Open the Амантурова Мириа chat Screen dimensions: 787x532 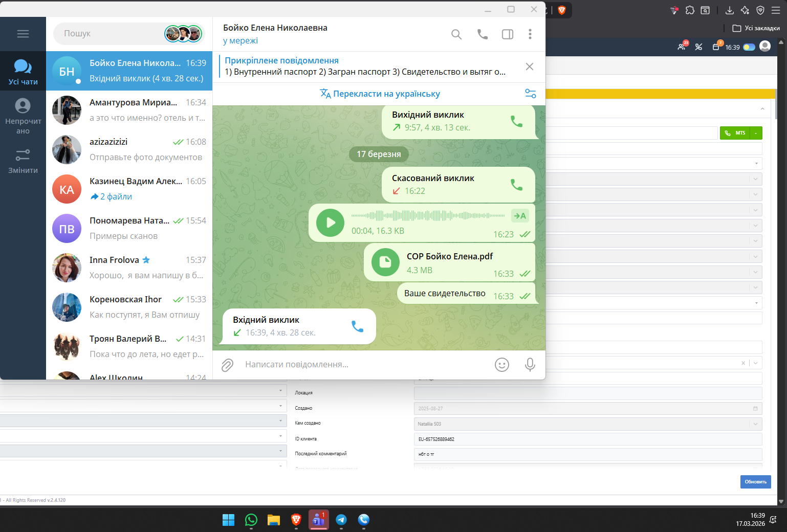coord(129,110)
